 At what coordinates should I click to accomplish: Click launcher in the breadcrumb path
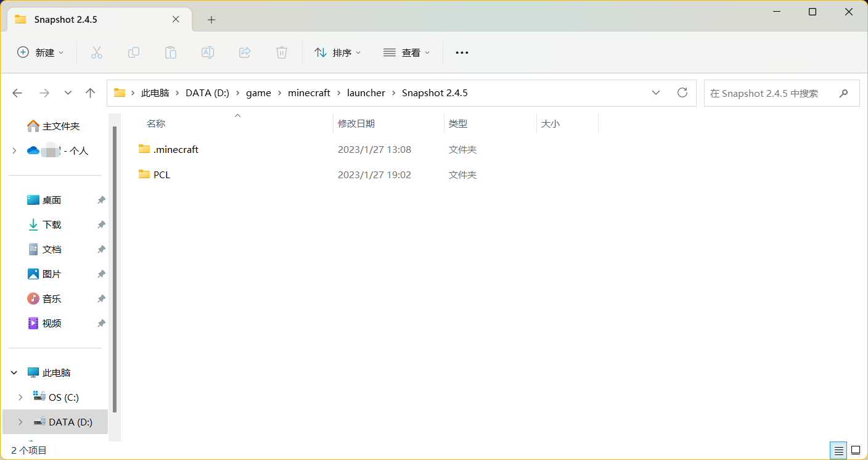tap(366, 92)
